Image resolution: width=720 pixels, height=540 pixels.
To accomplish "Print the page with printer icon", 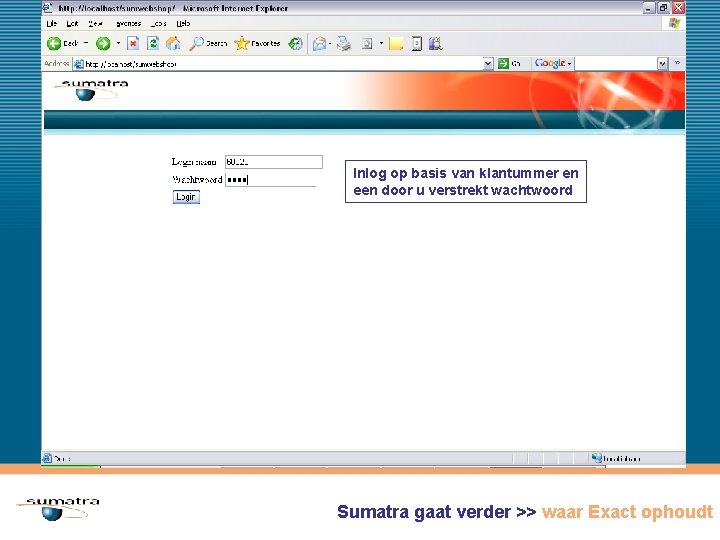I will tap(343, 44).
